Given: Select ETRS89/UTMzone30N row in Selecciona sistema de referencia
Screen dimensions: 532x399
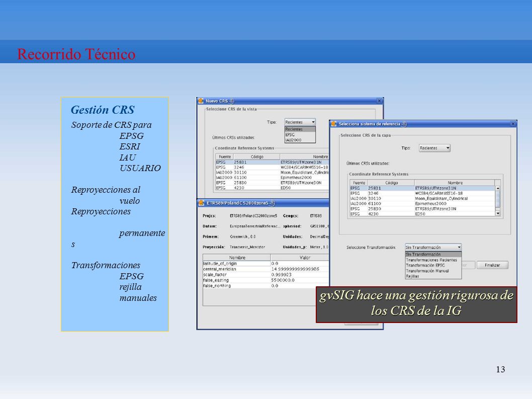Looking at the screenshot, I should click(x=422, y=208).
